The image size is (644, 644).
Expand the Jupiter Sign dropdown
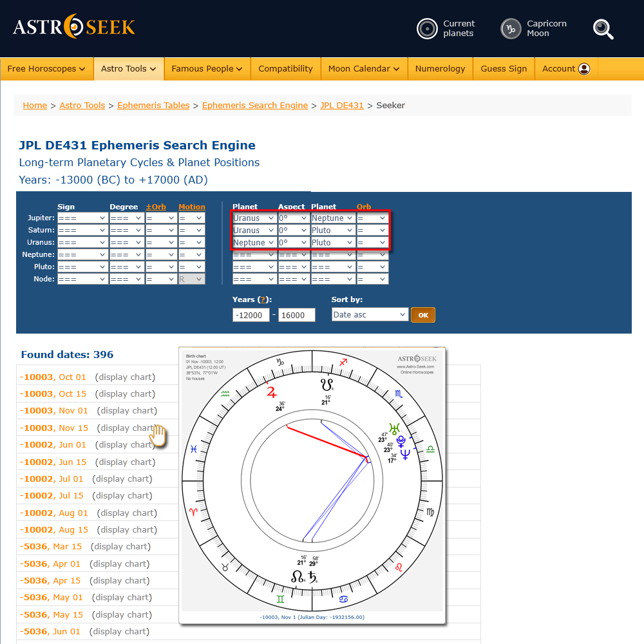coord(82,218)
